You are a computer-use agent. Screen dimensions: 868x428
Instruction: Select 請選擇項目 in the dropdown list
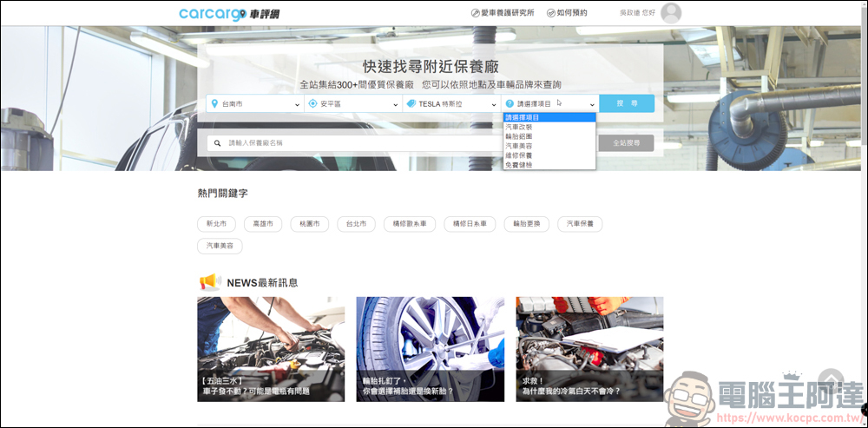coord(549,117)
